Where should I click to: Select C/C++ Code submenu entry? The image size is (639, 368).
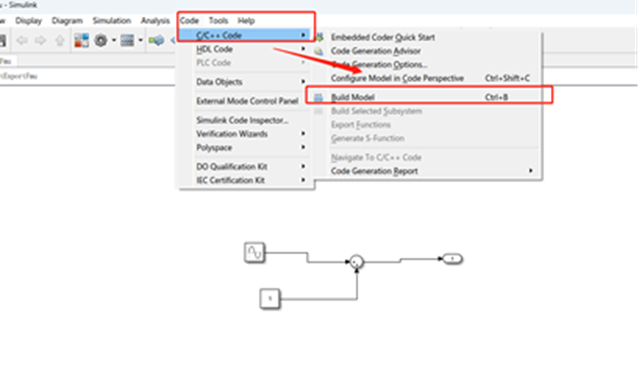245,35
